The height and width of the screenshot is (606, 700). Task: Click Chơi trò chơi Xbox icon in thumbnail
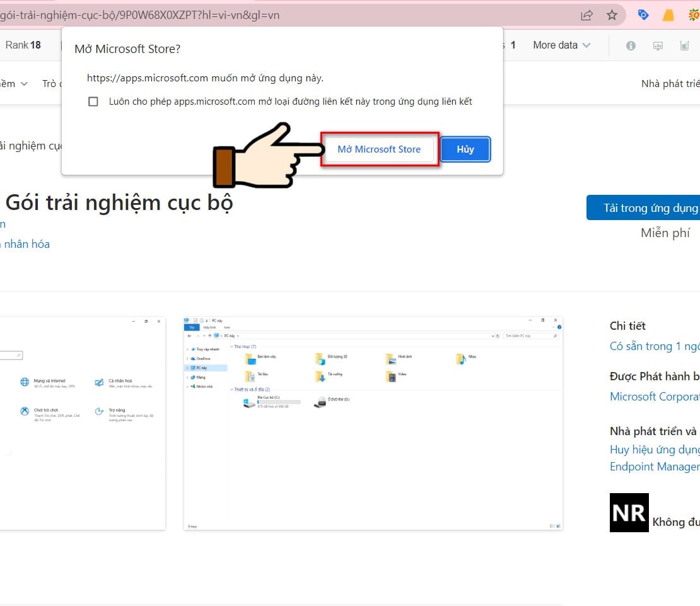25,411
